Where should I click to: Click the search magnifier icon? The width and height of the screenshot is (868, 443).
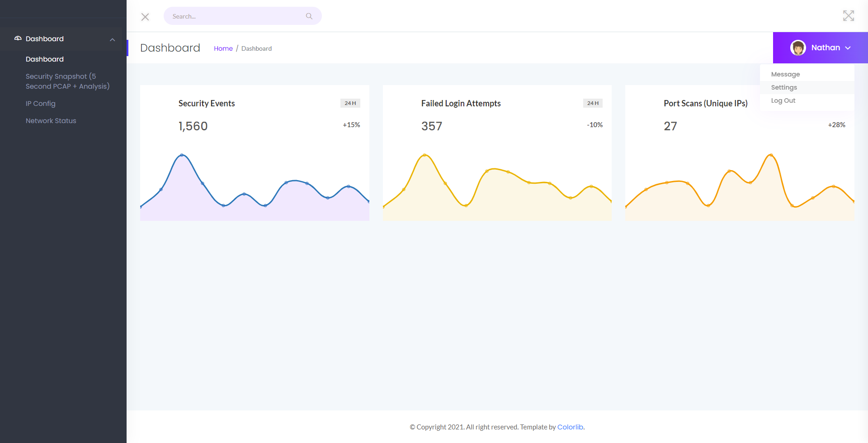click(309, 16)
